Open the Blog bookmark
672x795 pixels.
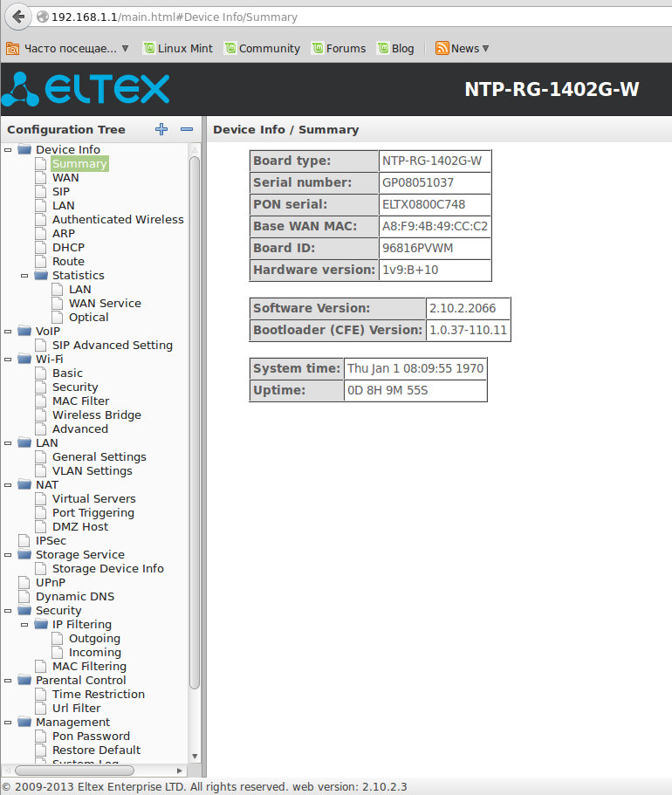pyautogui.click(x=396, y=48)
